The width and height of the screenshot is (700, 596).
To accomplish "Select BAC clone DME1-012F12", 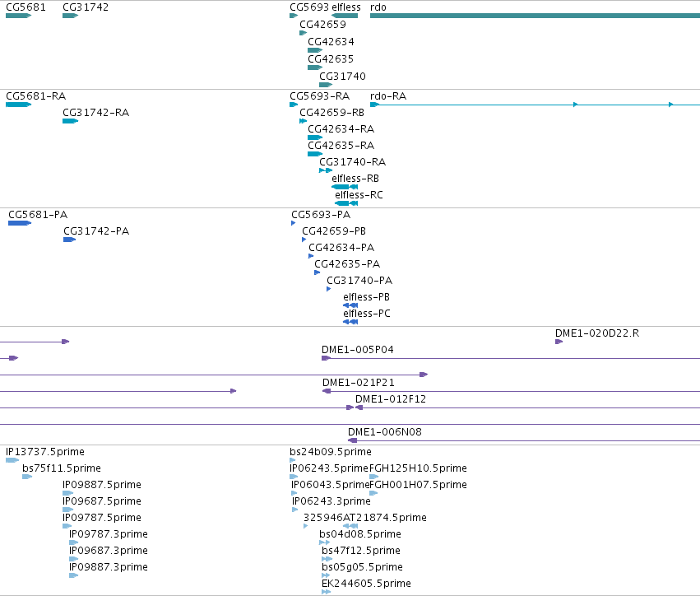I will (391, 400).
